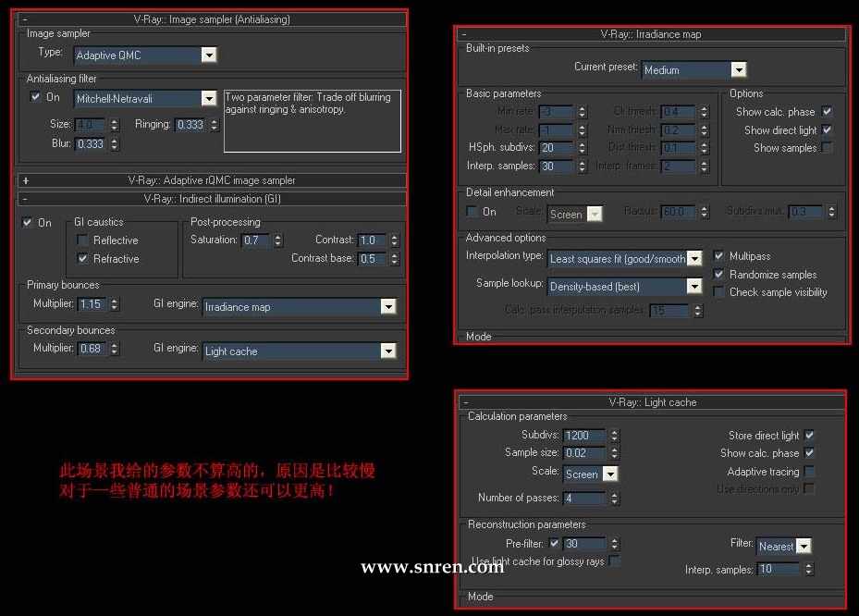Image resolution: width=859 pixels, height=616 pixels.
Task: Toggle the Show direct light checkbox
Action: (x=828, y=129)
